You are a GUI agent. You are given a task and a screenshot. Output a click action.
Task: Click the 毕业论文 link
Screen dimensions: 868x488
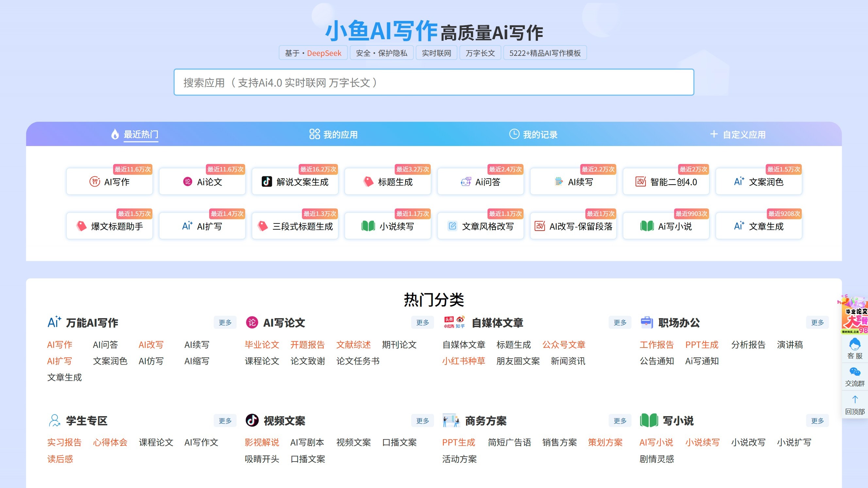tap(262, 345)
